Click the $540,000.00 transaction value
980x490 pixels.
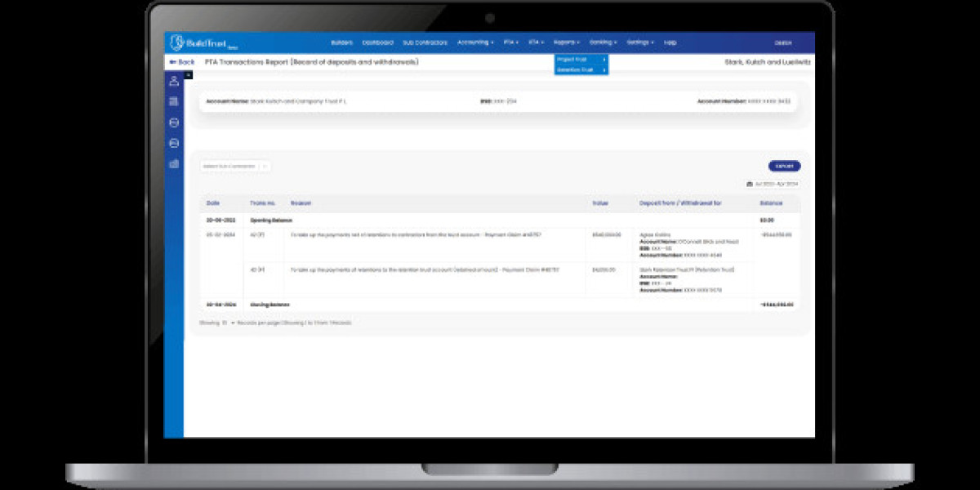tap(605, 234)
